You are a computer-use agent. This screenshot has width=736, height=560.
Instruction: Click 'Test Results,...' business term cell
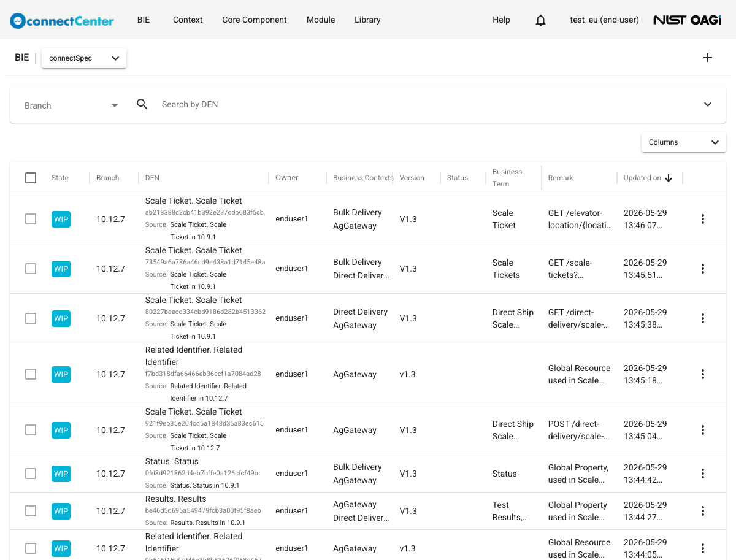[x=510, y=511]
